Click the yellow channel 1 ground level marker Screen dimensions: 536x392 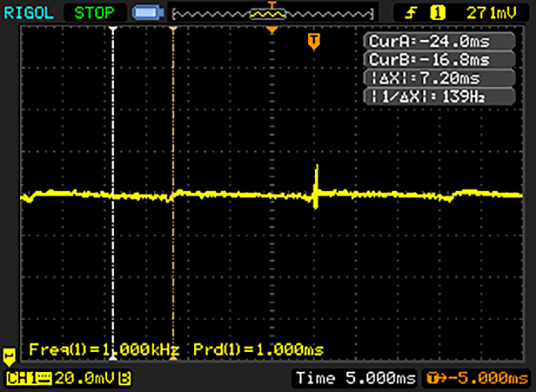pos(8,357)
